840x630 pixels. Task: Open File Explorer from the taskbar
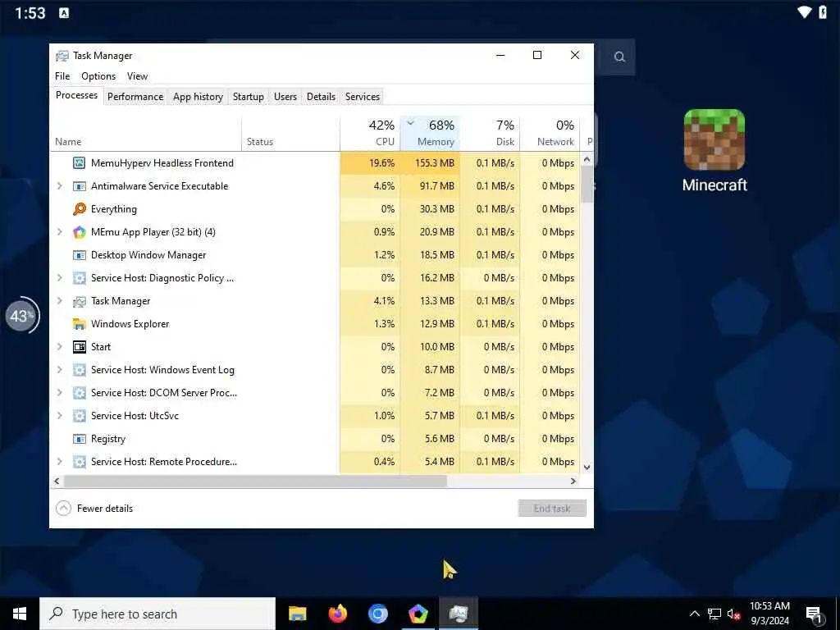click(x=297, y=614)
